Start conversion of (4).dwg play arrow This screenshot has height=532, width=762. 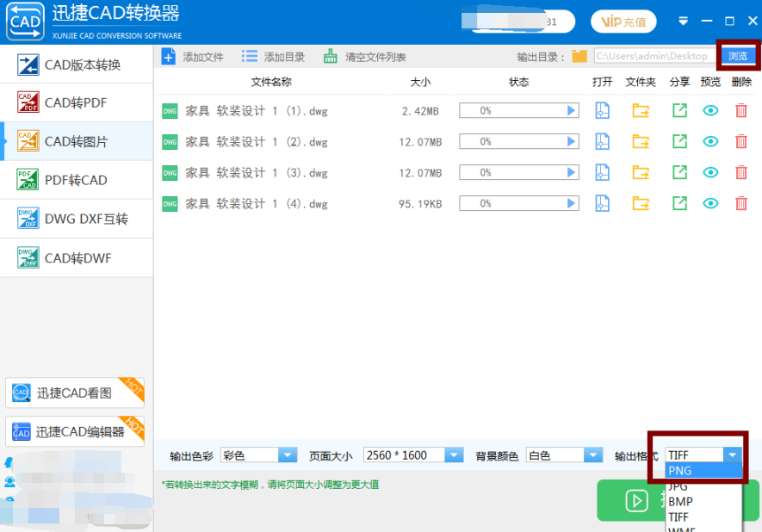(572, 203)
